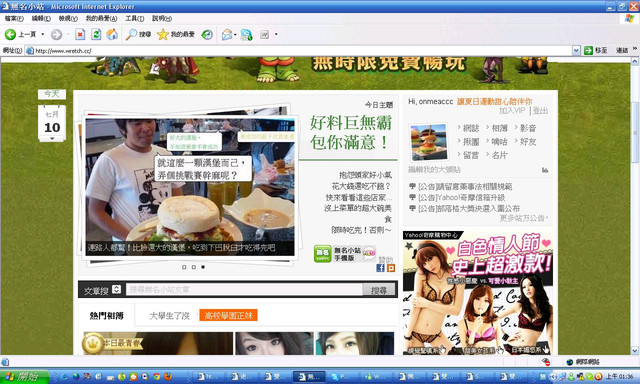
Task: Click the user avatar burger thumbnail
Action: [x=429, y=142]
